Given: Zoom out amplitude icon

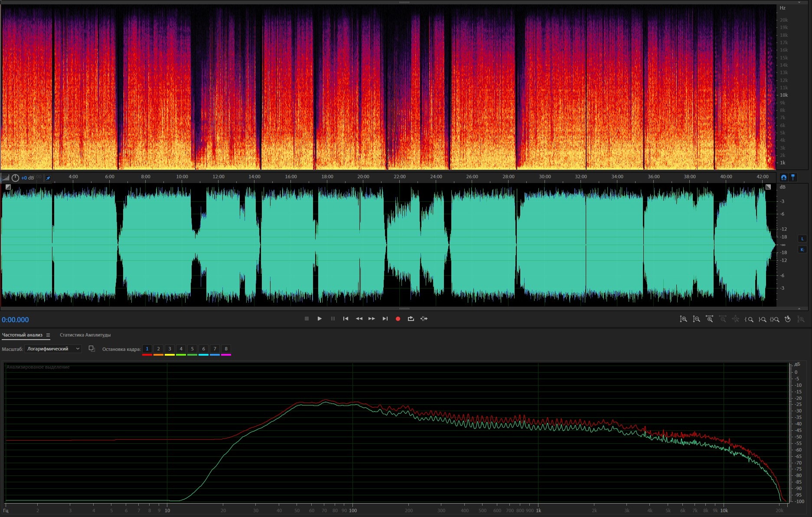Looking at the screenshot, I should tap(696, 319).
